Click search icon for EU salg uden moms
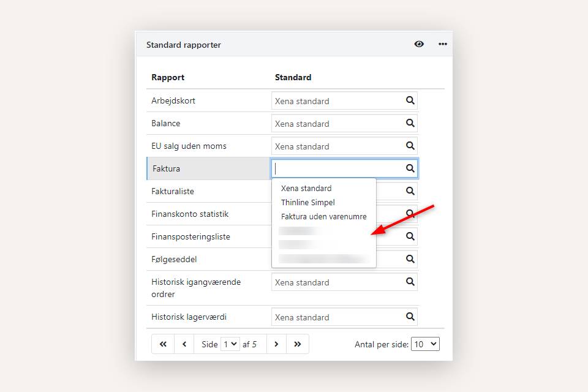Viewport: 588px width, 392px height. [410, 146]
